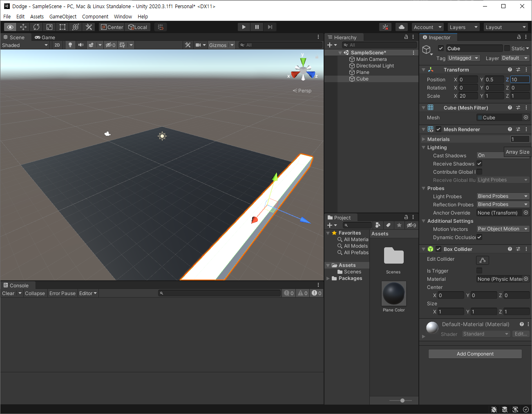
Task: Open the Layers dropdown
Action: pos(463,27)
